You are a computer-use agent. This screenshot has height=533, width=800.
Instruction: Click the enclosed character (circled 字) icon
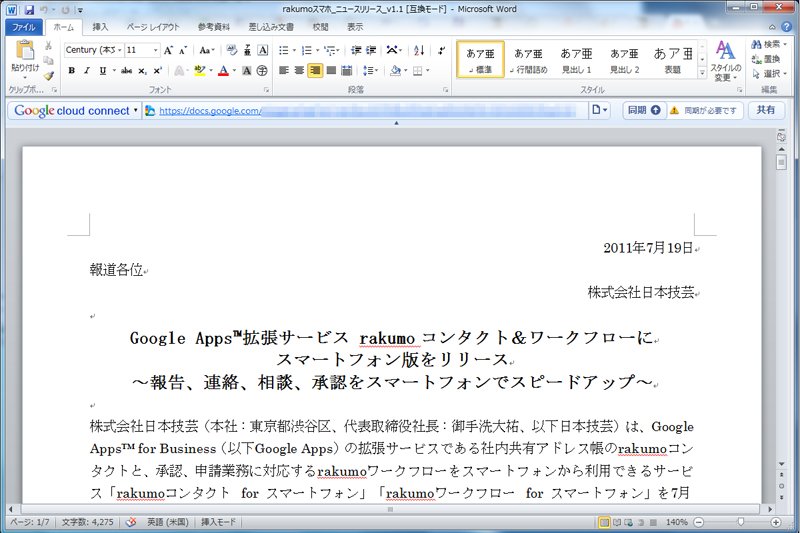click(x=262, y=71)
